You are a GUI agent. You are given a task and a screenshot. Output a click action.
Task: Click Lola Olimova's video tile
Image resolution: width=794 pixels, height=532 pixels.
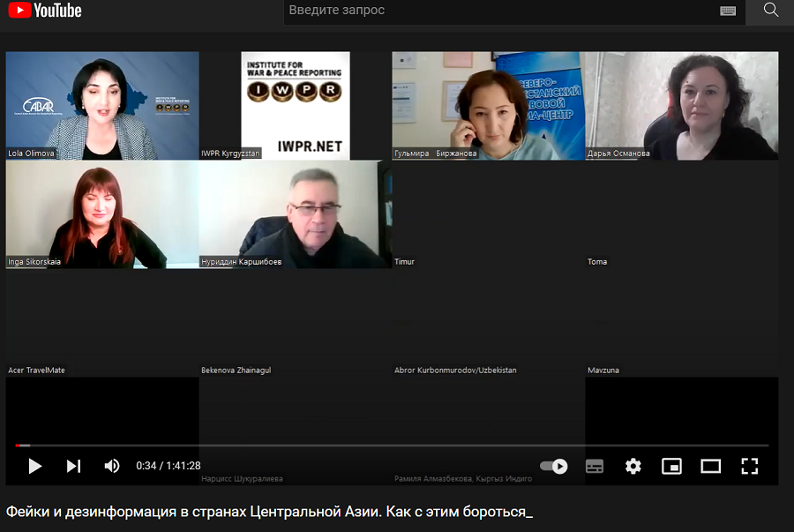click(x=102, y=105)
